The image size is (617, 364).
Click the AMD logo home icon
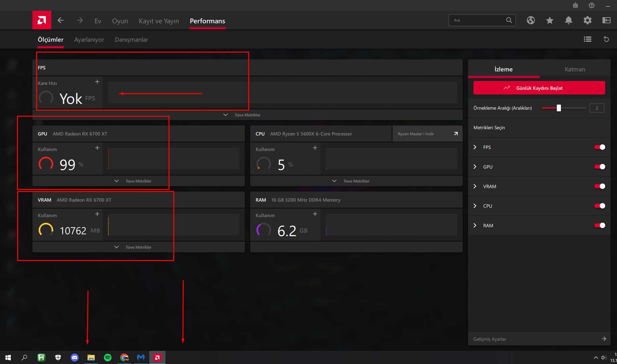pos(42,20)
